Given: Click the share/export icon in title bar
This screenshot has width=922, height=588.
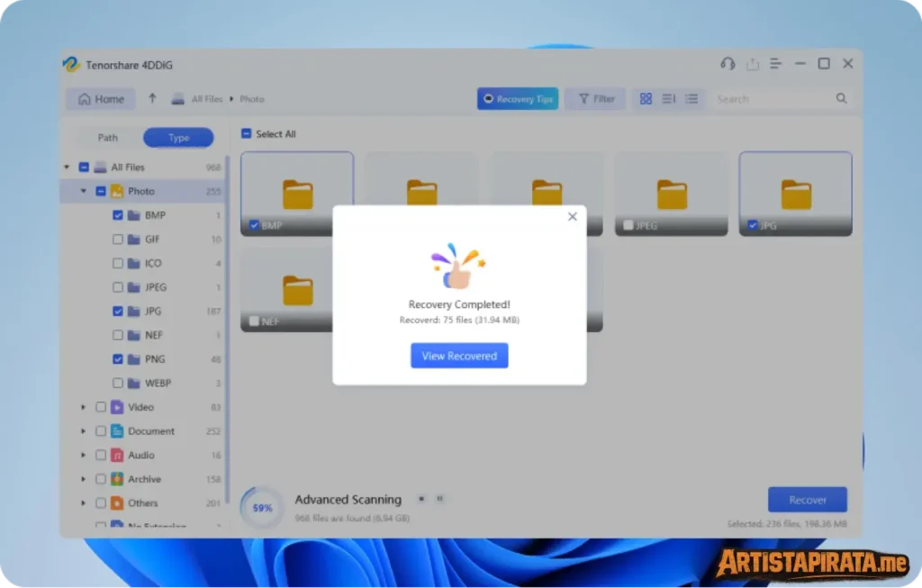Looking at the screenshot, I should click(752, 64).
